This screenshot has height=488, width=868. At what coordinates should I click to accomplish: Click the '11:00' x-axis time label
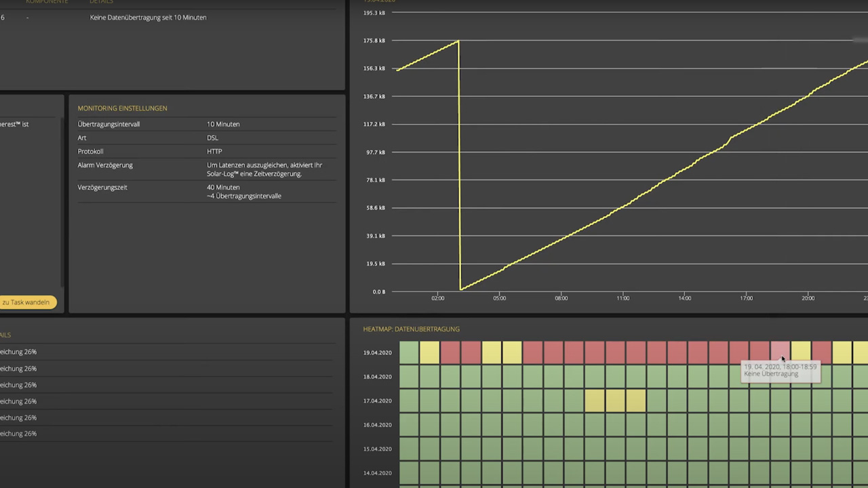(623, 298)
